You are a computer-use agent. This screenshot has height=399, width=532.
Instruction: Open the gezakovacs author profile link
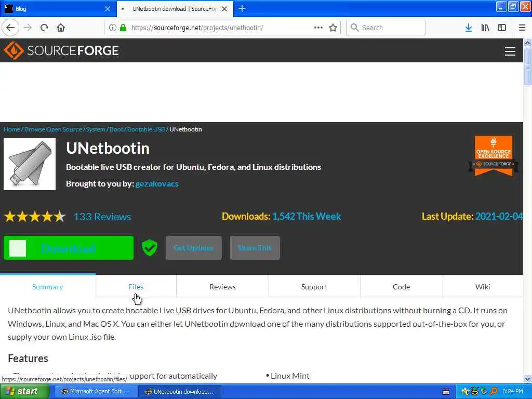pyautogui.click(x=157, y=184)
